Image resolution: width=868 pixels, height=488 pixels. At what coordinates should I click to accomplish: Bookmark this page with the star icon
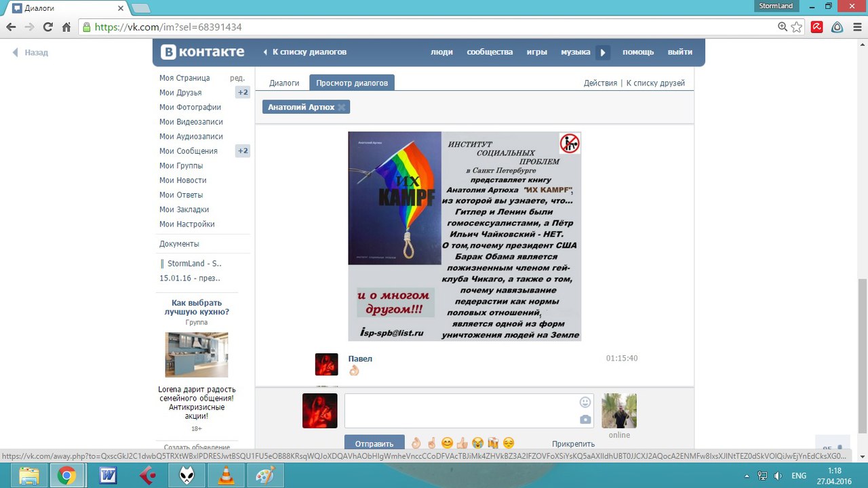(797, 27)
